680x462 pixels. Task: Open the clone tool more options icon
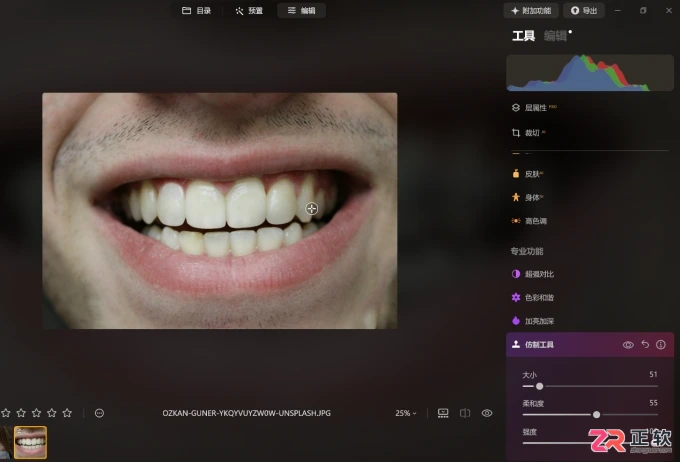pyautogui.click(x=660, y=344)
